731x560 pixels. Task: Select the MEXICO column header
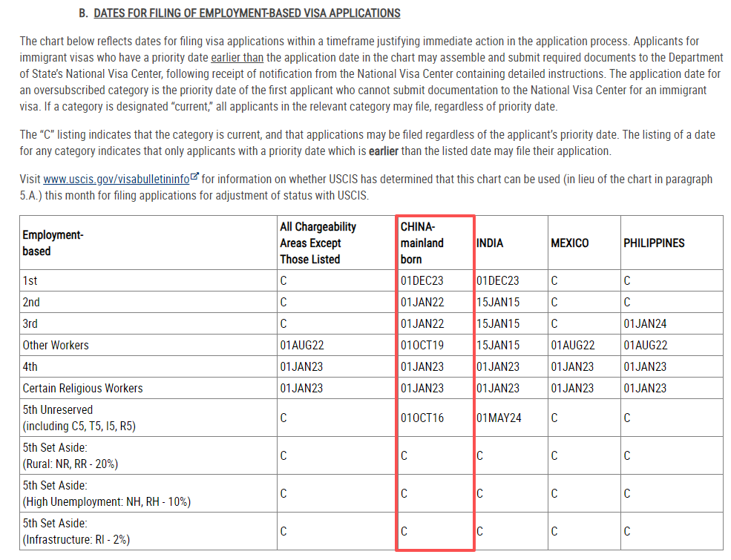click(x=570, y=243)
